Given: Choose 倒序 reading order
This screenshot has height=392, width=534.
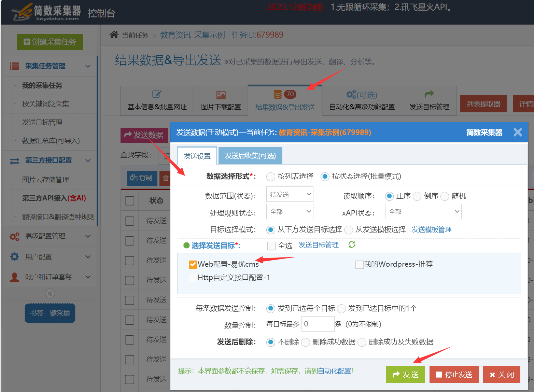Looking at the screenshot, I should coord(417,196).
